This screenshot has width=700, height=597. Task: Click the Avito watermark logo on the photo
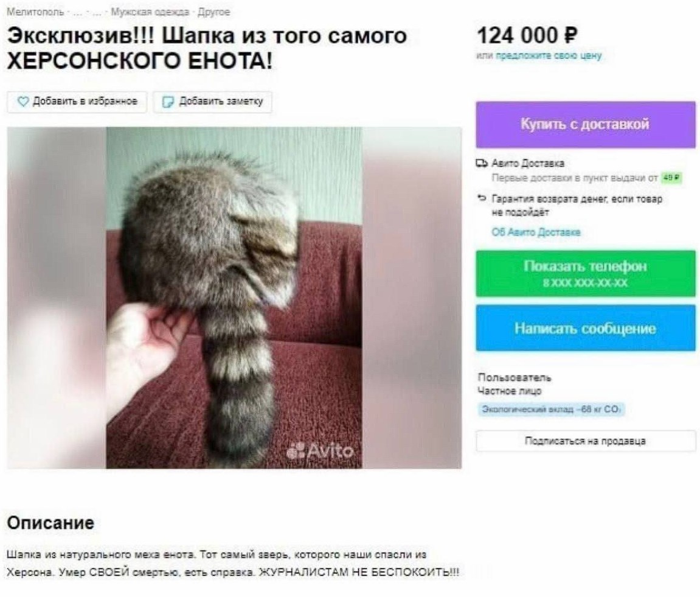[320, 450]
